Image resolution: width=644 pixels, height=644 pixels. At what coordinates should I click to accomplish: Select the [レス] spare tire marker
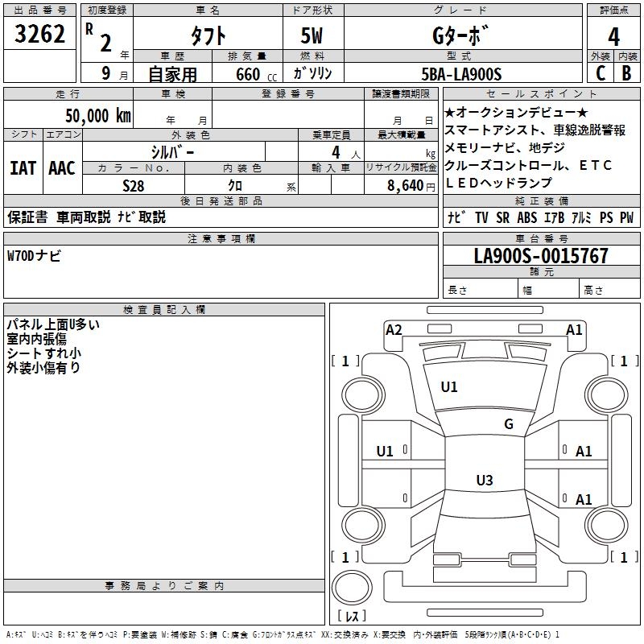(x=351, y=617)
